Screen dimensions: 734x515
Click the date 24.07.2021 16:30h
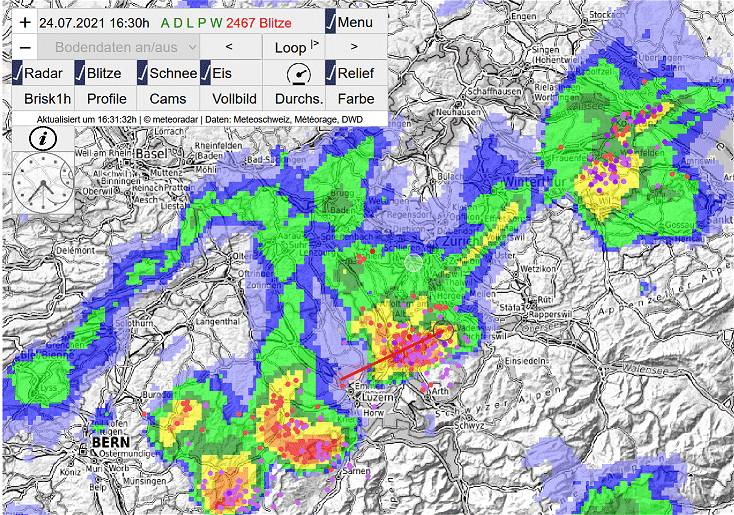[x=94, y=23]
